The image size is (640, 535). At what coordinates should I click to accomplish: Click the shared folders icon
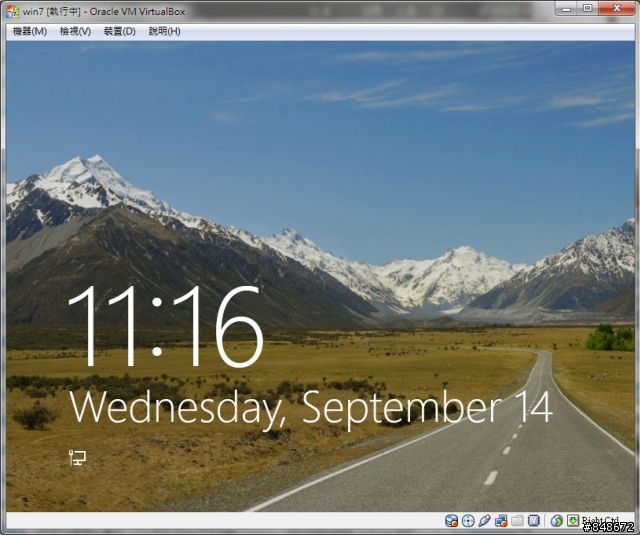tap(517, 521)
